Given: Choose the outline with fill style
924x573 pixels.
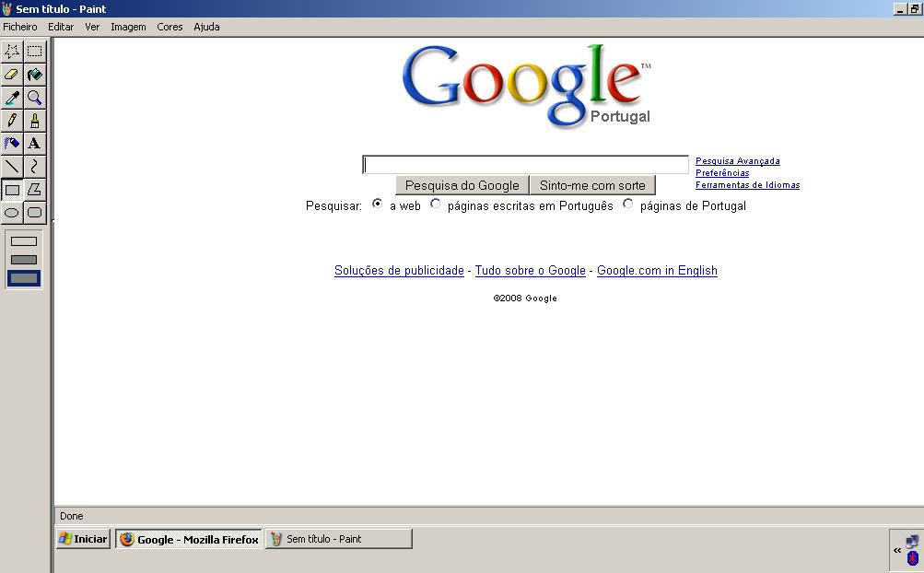Looking at the screenshot, I should 24,260.
